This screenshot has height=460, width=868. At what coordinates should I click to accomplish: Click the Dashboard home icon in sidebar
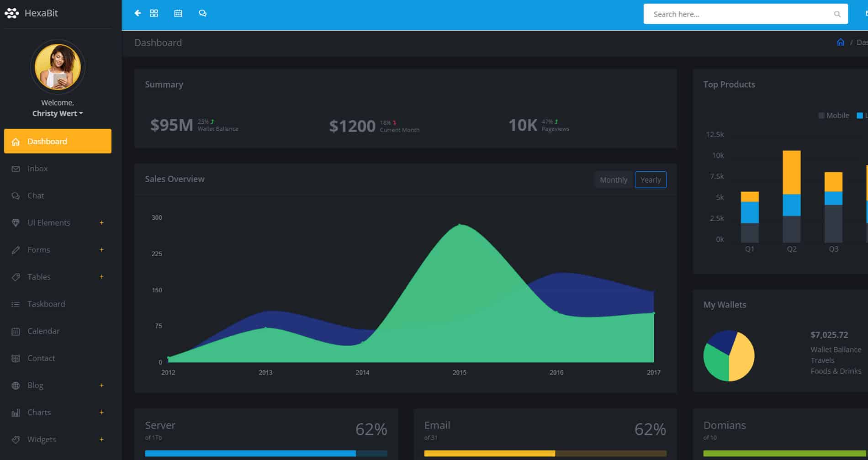pos(16,142)
